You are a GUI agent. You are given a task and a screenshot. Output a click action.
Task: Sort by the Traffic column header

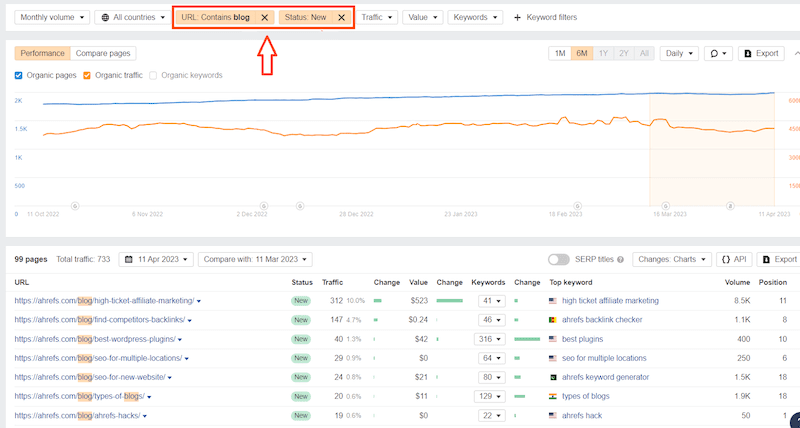point(333,283)
